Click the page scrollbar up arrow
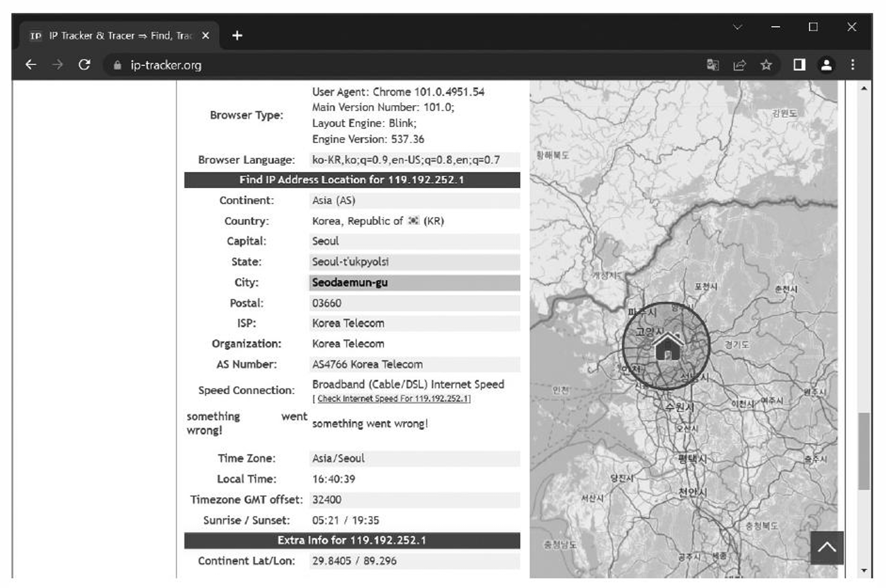The image size is (886, 588). 864,89
